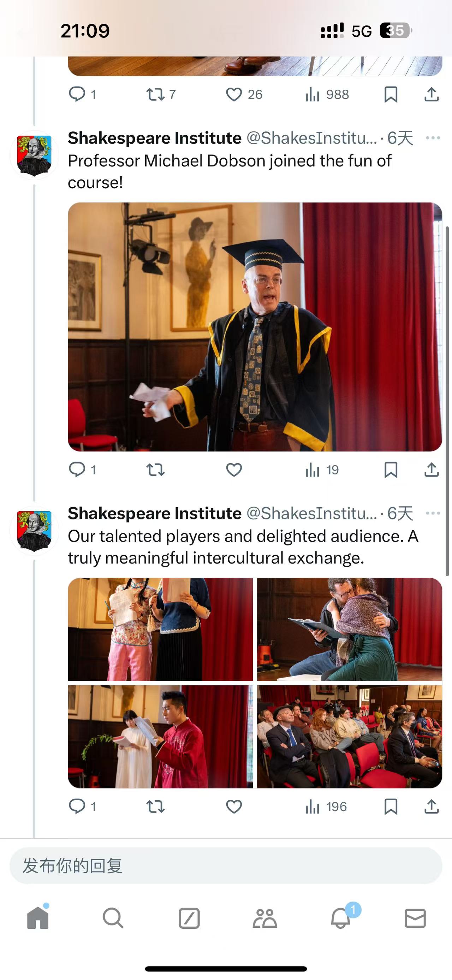Go to the Home tab
This screenshot has height=980, width=452.
tap(38, 917)
